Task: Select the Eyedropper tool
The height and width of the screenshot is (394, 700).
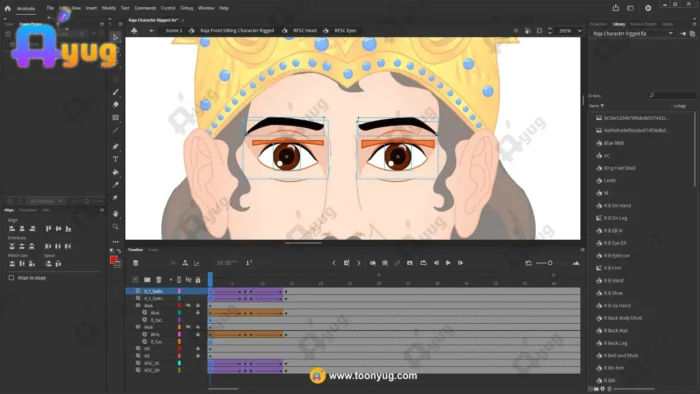Action: 116,185
